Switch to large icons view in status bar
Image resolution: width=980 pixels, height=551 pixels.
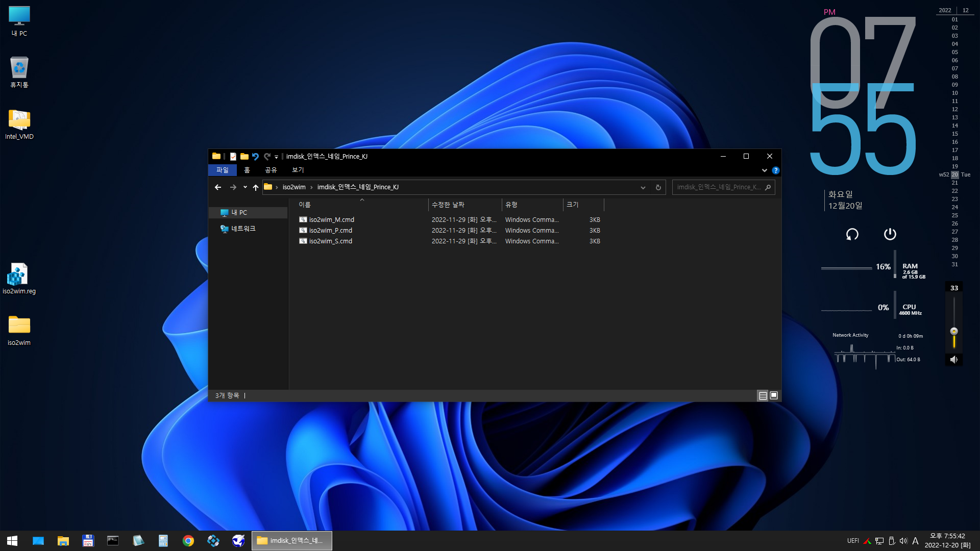pyautogui.click(x=774, y=395)
